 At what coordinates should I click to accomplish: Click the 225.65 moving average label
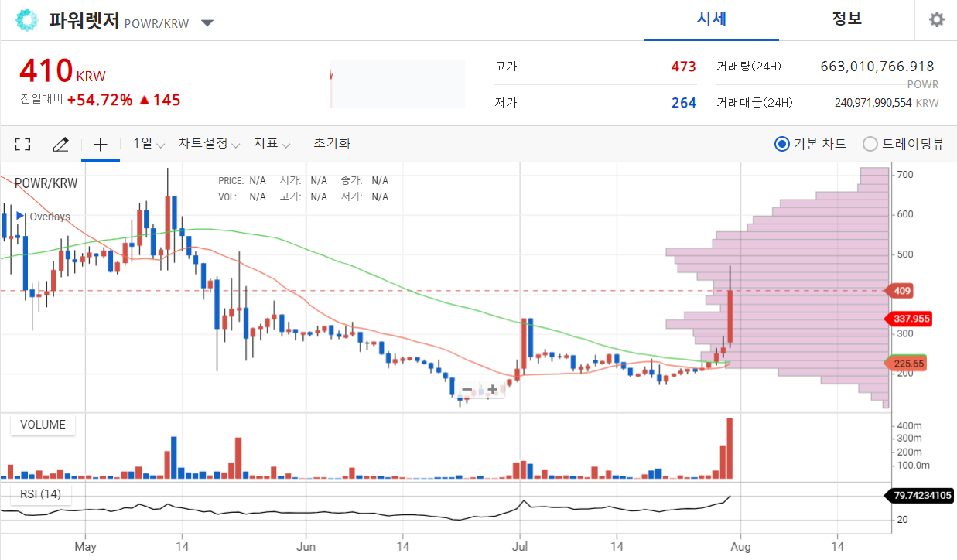coord(904,363)
